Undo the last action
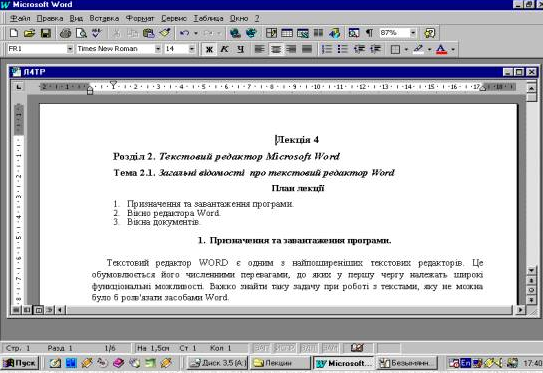This screenshot has width=543, height=373. [x=184, y=33]
